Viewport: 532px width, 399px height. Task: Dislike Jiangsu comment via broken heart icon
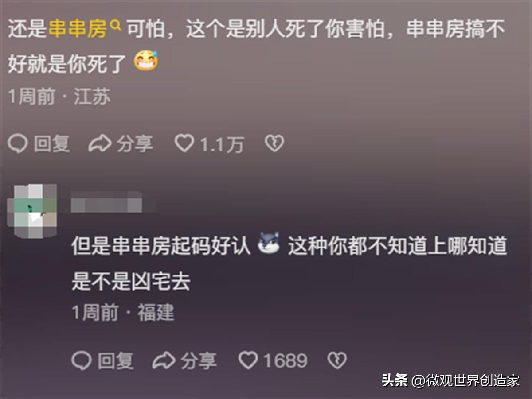click(x=274, y=144)
